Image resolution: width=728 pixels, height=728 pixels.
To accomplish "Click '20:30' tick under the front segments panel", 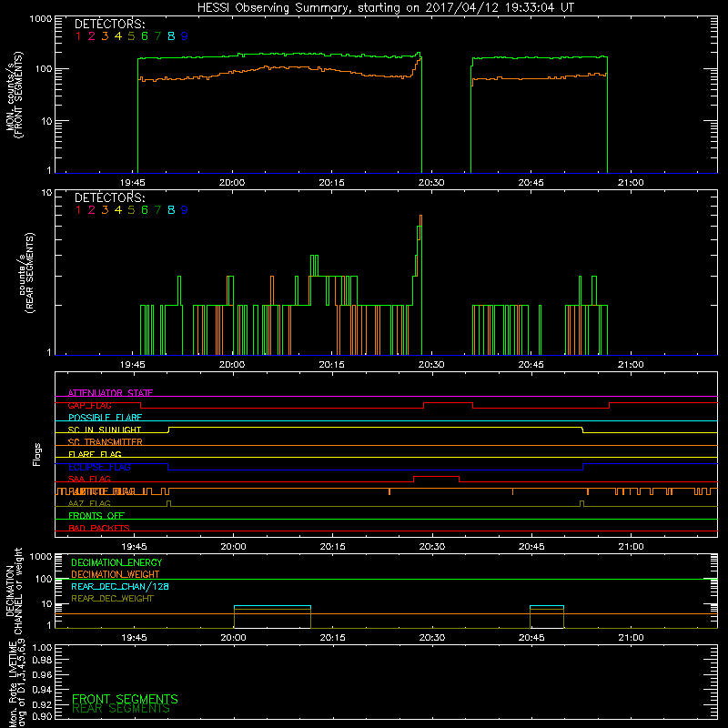I will pyautogui.click(x=431, y=183).
